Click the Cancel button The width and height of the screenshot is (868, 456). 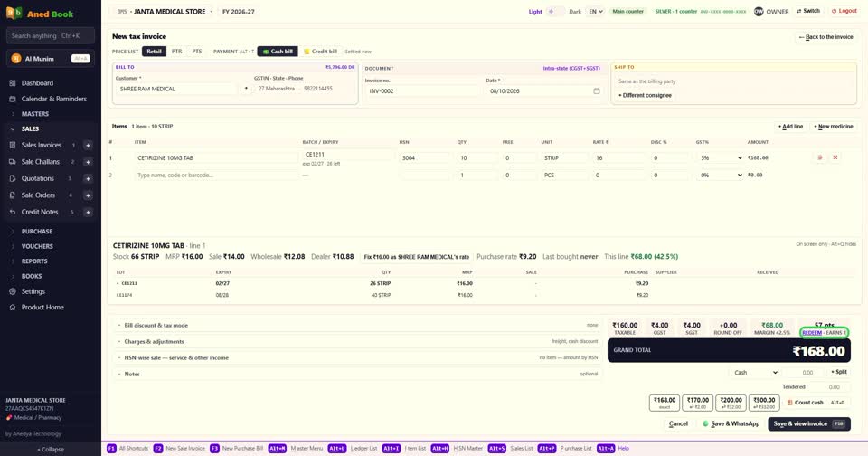pos(678,423)
